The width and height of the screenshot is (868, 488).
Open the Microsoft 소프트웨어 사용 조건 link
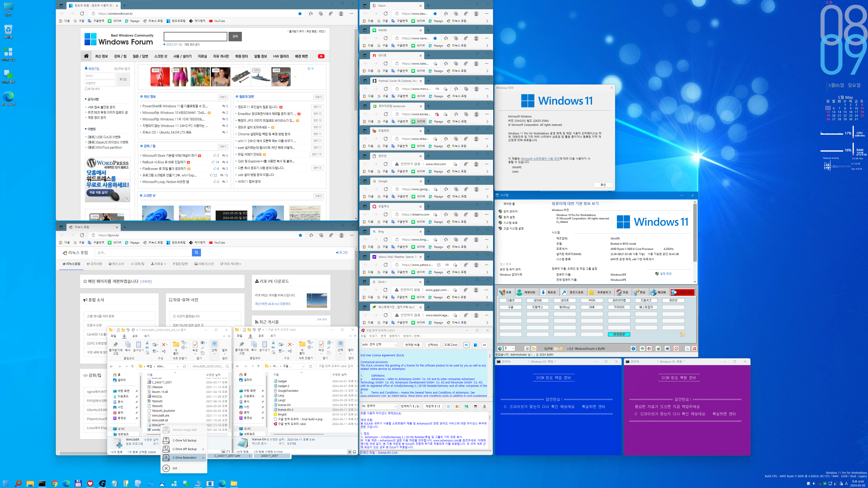[540, 158]
